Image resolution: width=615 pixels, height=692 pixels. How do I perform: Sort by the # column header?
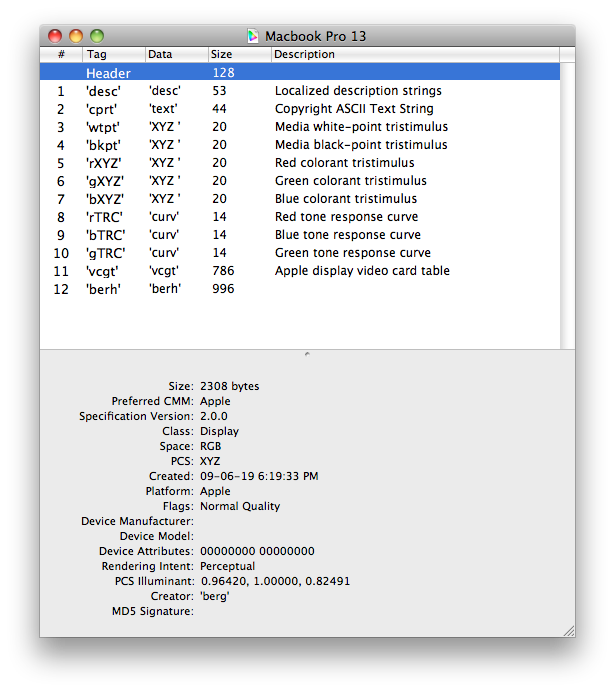pyautogui.click(x=61, y=54)
